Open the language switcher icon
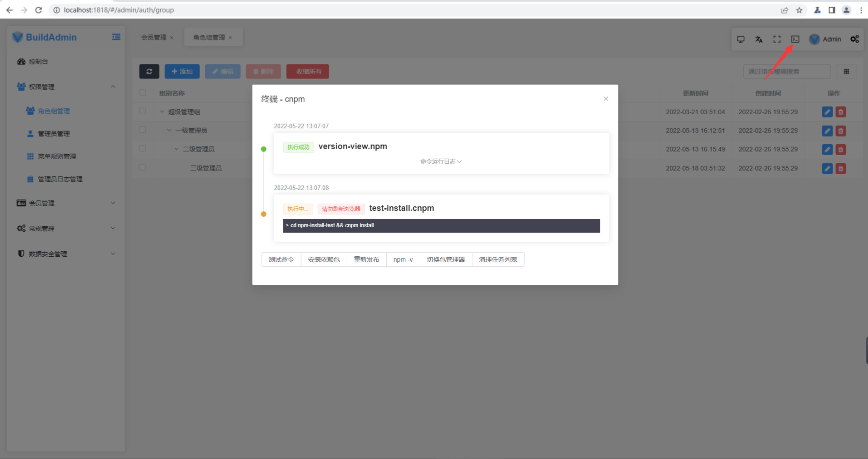 pos(759,39)
